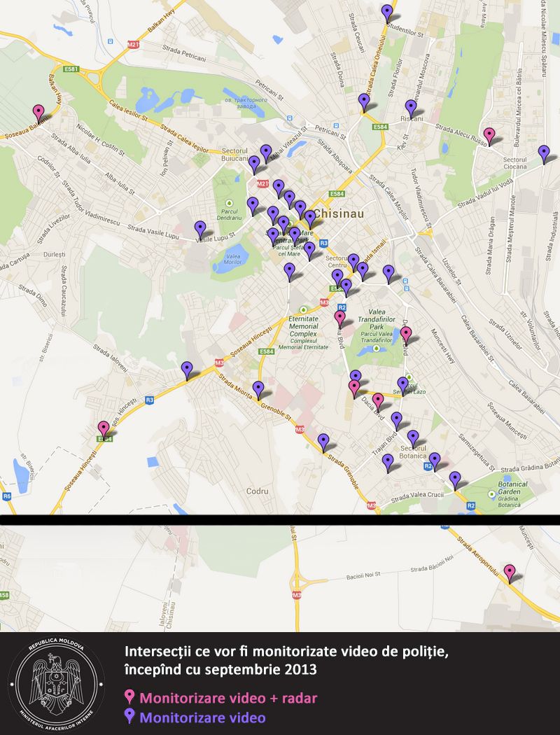
Task: Click the "Monitorizare video + radar" legend text
Action: pyautogui.click(x=228, y=698)
